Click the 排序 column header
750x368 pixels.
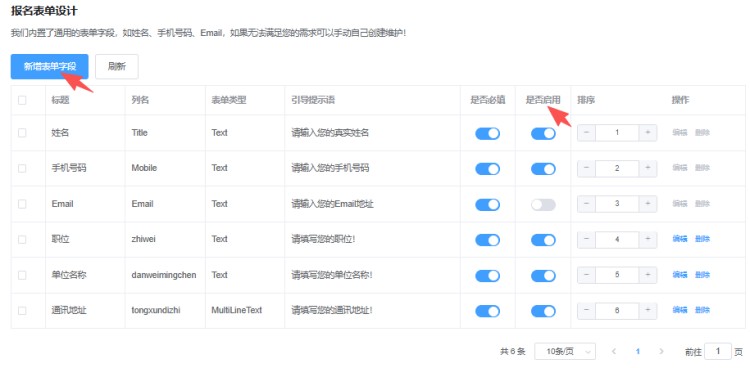click(x=586, y=100)
